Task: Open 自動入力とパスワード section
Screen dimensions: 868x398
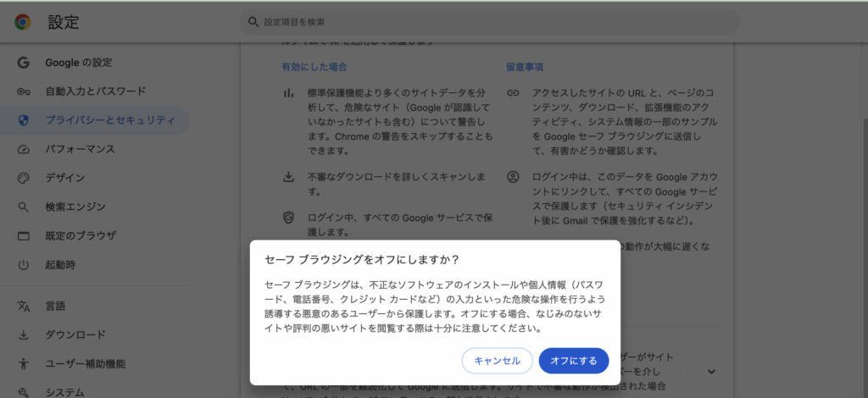Action: (x=95, y=91)
